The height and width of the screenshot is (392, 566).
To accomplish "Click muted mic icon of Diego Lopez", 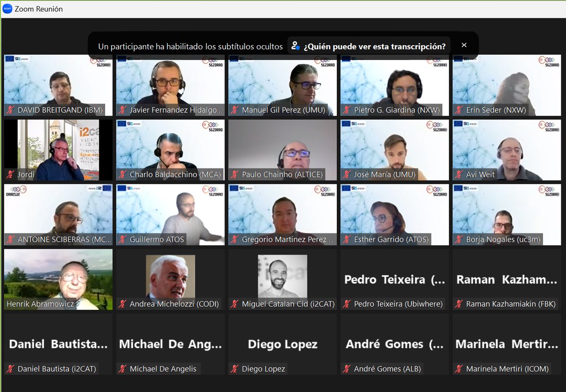I will (235, 369).
